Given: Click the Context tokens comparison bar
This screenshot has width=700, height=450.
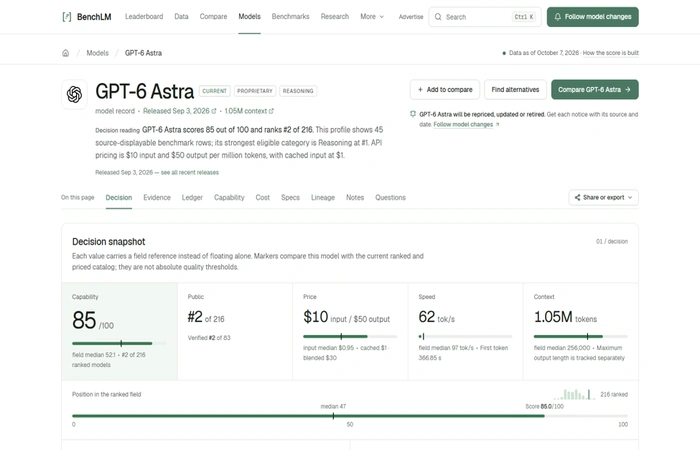Looking at the screenshot, I should pyautogui.click(x=581, y=336).
